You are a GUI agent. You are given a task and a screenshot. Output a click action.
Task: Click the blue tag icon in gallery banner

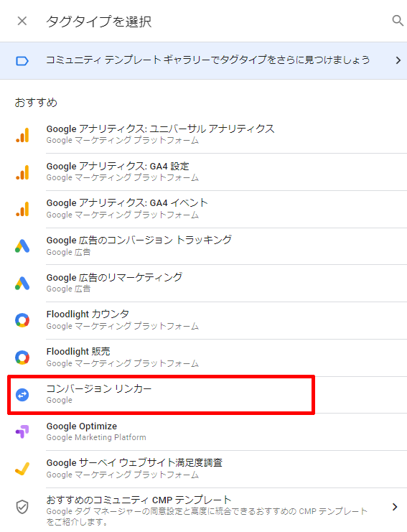(22, 61)
